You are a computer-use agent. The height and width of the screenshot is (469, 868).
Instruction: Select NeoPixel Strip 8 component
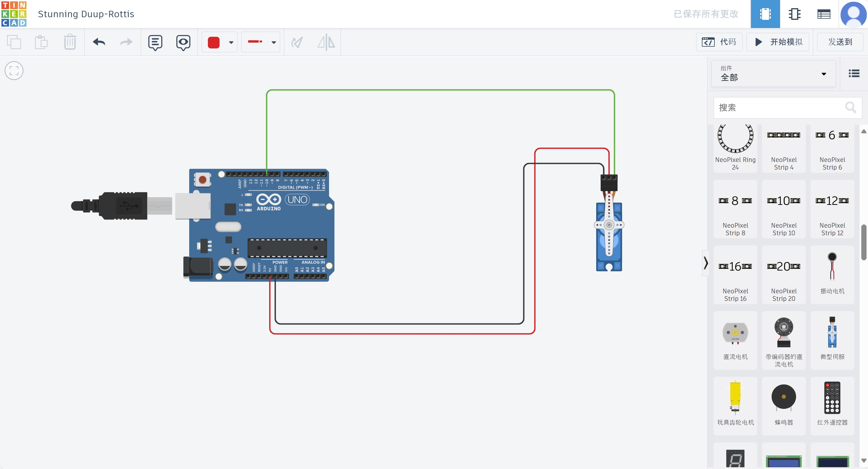coord(735,209)
